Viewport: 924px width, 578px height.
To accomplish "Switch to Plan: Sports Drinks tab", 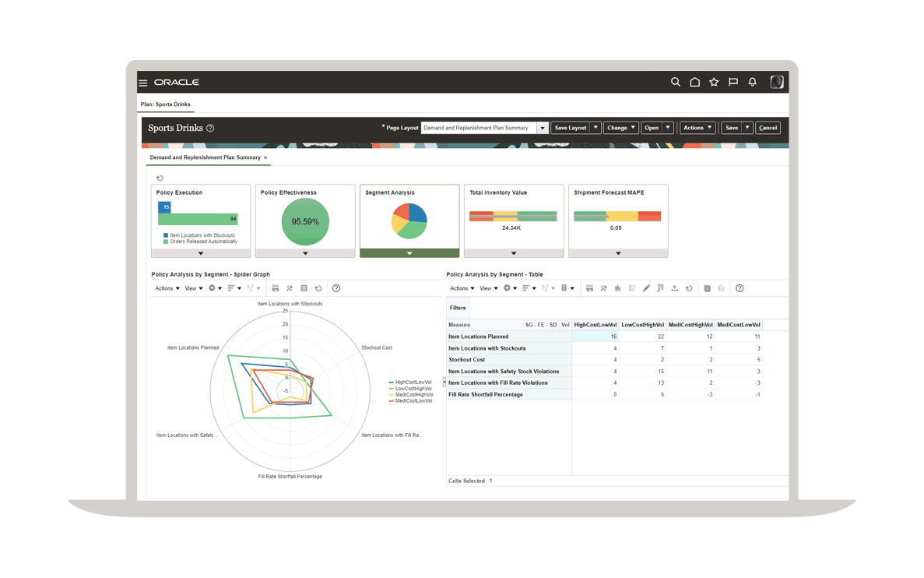I will pyautogui.click(x=166, y=104).
